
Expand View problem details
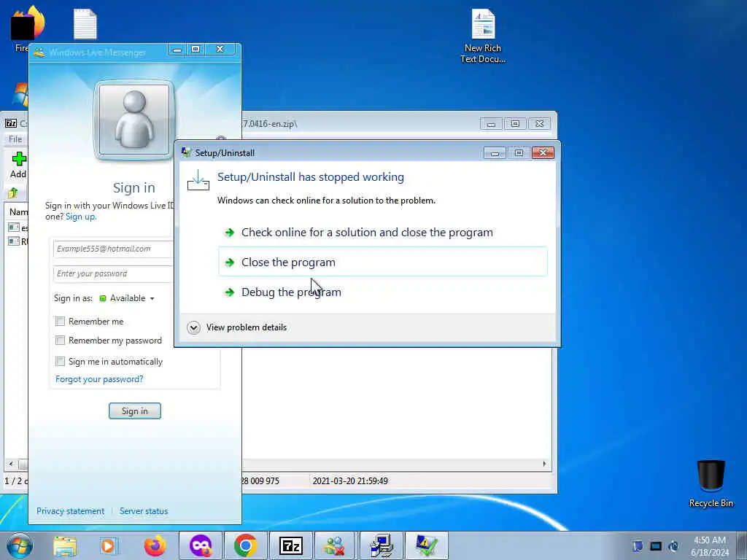237,327
